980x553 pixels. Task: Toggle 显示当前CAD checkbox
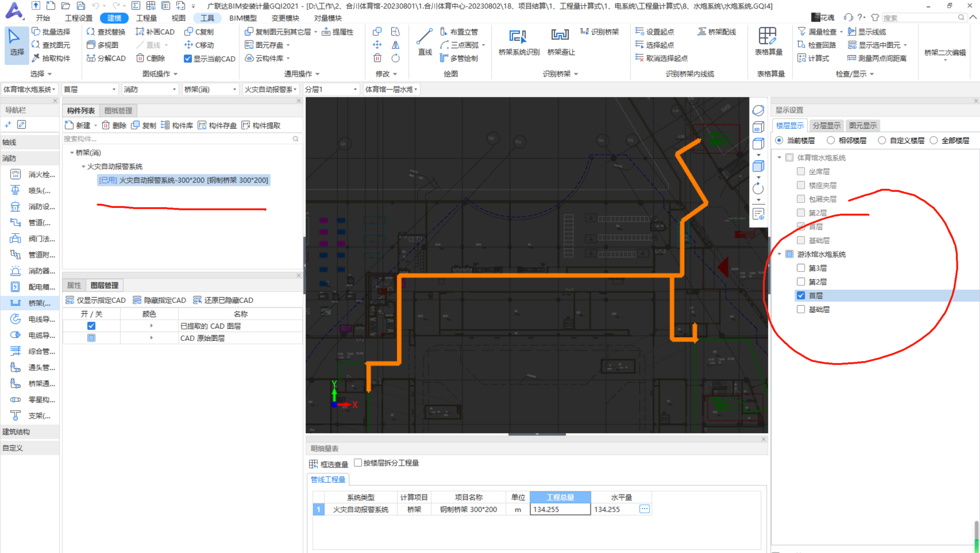(188, 59)
